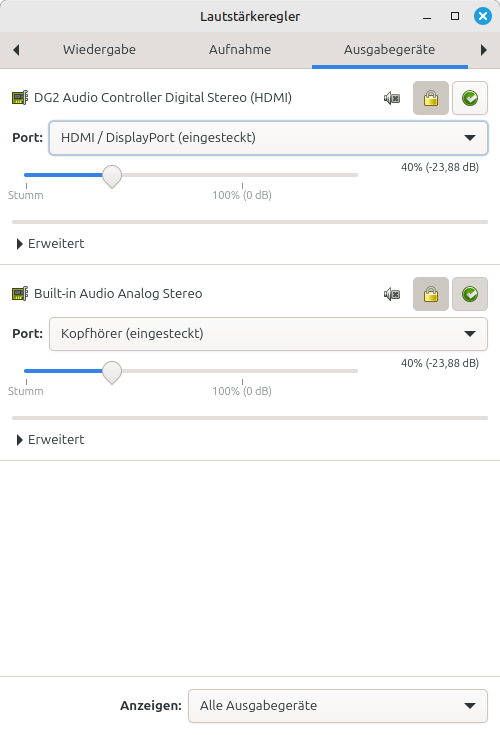The width and height of the screenshot is (500, 735).
Task: Show next tabs with right arrow
Action: (x=484, y=50)
